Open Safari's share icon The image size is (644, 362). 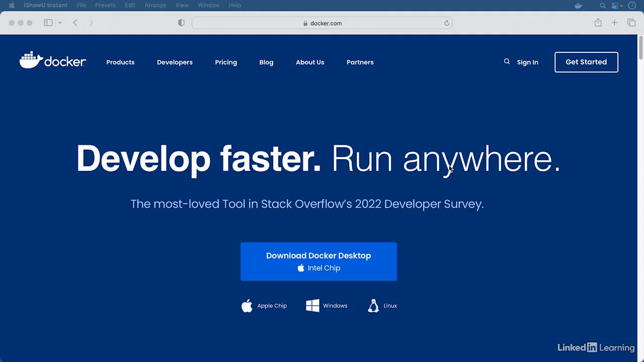tap(598, 23)
